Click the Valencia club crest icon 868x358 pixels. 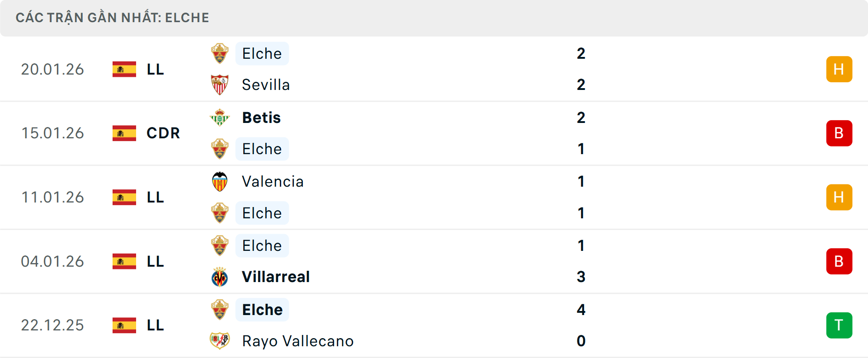pyautogui.click(x=220, y=182)
